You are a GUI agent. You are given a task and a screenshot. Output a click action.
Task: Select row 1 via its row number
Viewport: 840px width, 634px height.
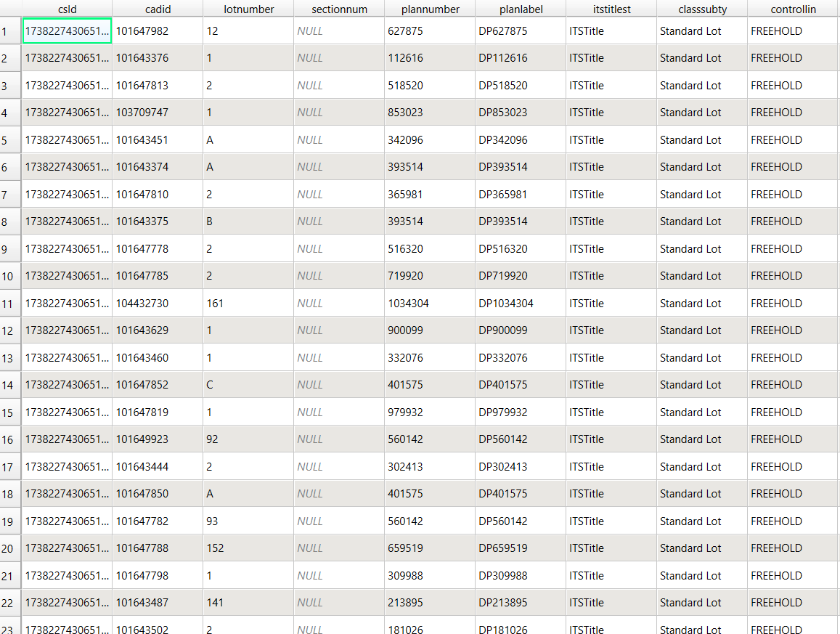click(x=10, y=31)
